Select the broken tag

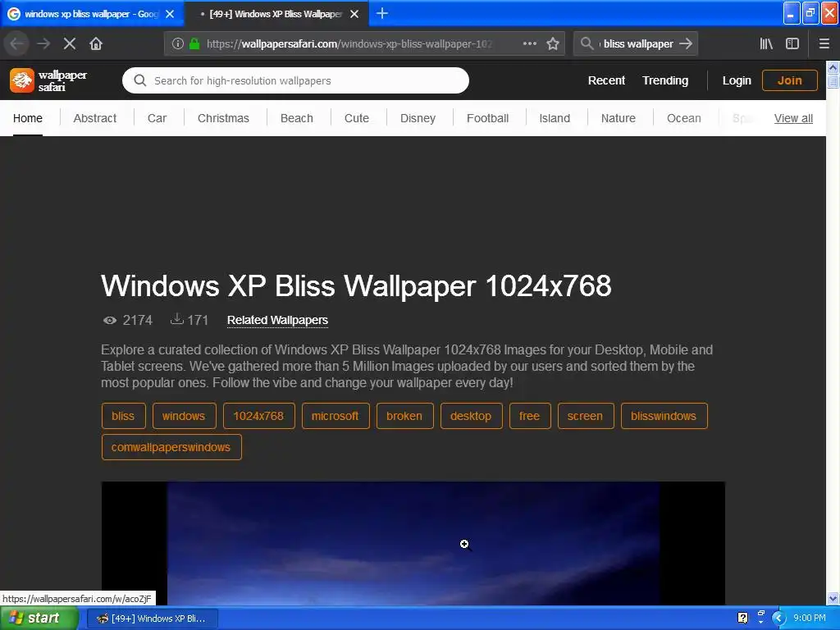[x=404, y=416]
